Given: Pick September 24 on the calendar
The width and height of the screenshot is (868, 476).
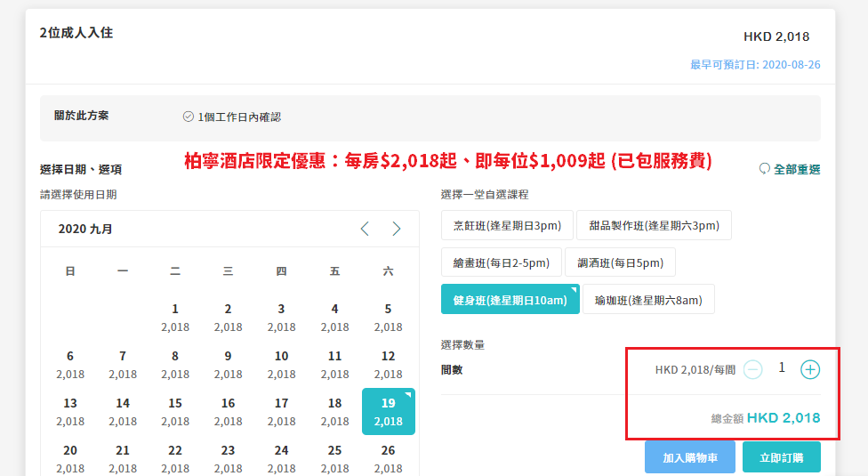Looking at the screenshot, I should pos(281,458).
